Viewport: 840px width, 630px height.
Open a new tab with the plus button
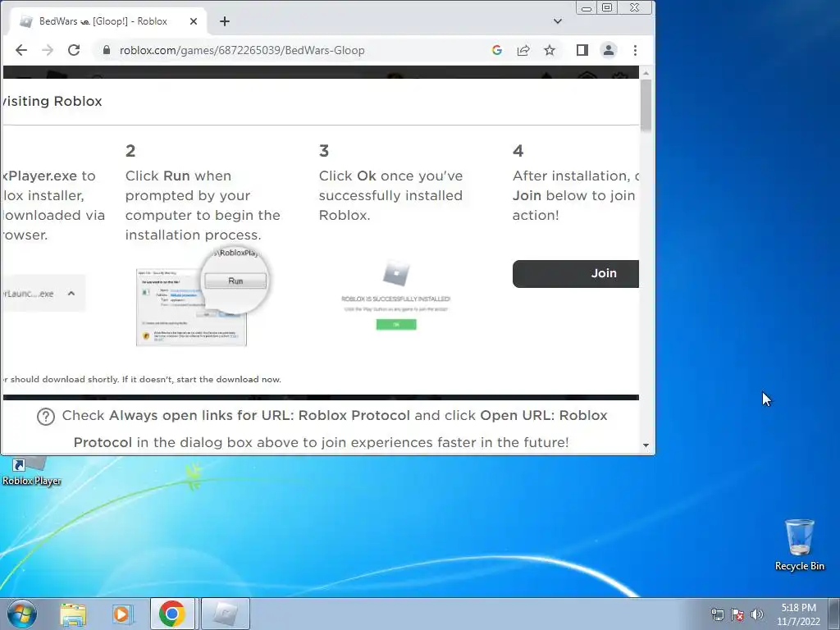click(225, 21)
